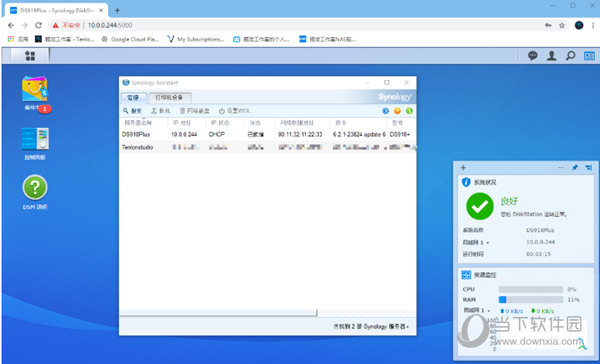Bookmark this page with star icon
600x364 pixels.
(562, 25)
